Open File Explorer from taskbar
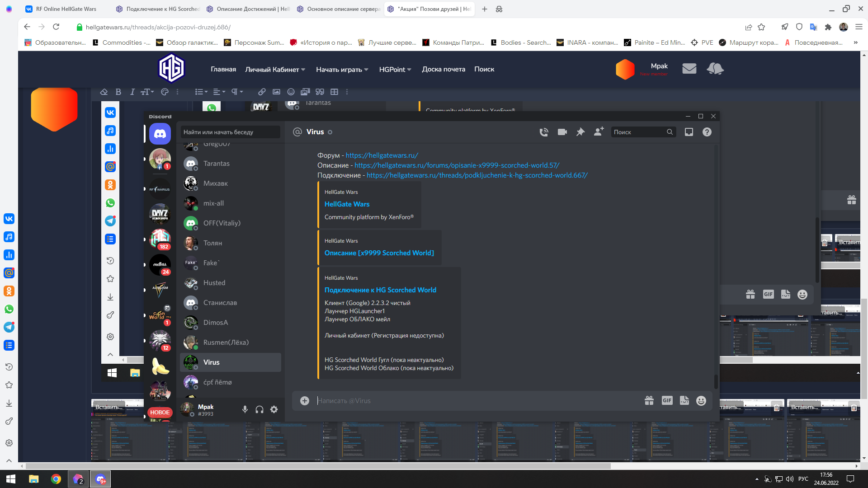Image resolution: width=868 pixels, height=488 pixels. (x=34, y=479)
